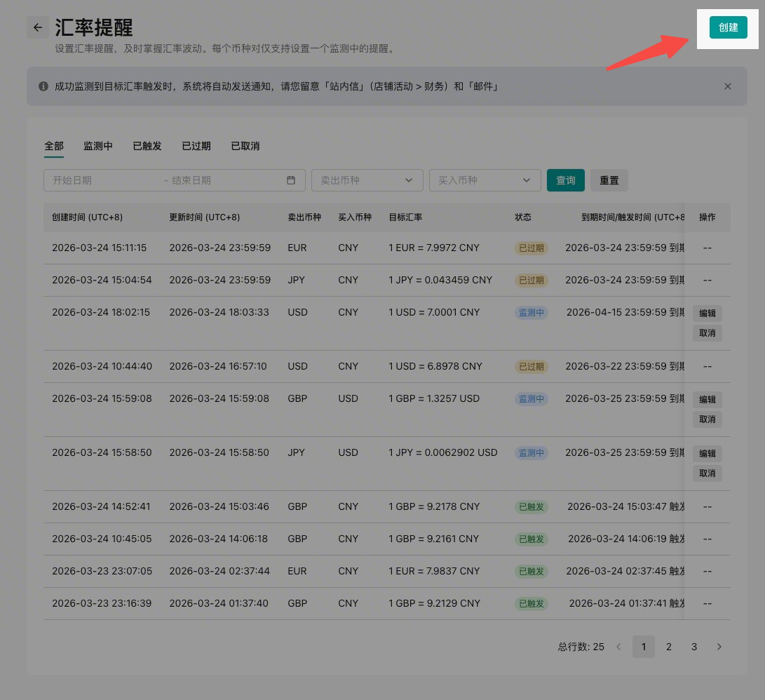Jump to page 3 in pagination

tap(693, 647)
